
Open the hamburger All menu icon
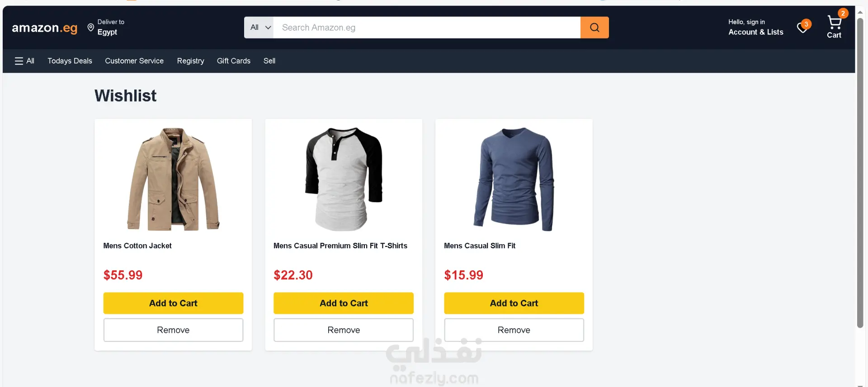click(19, 61)
